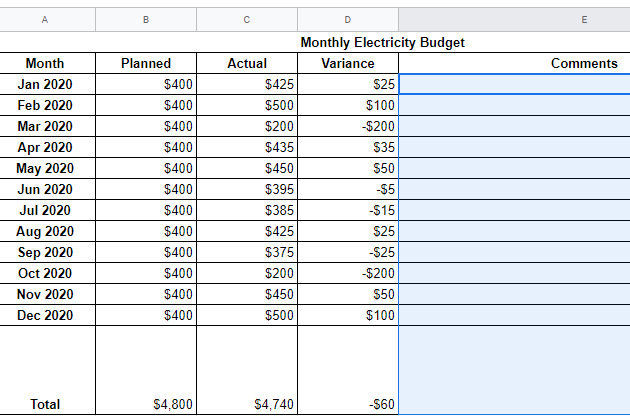
Task: Select the Monthly Electricity Budget title cell
Action: point(382,42)
